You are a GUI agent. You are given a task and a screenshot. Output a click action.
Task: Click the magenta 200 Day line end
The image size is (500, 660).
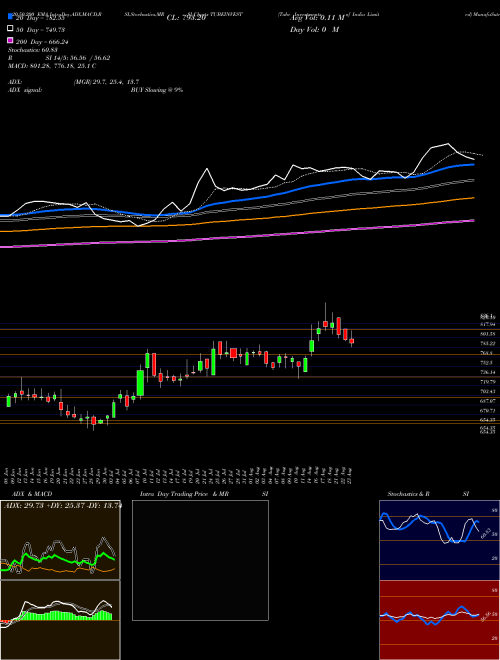click(473, 220)
